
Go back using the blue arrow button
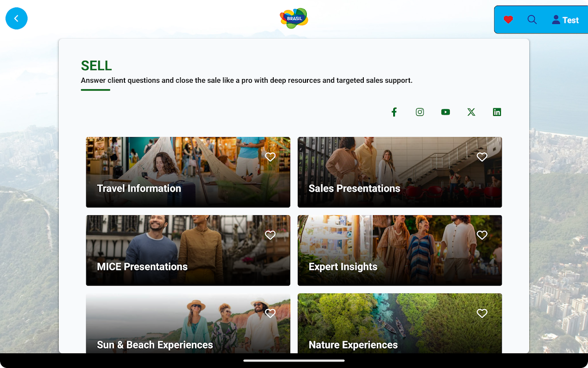click(17, 18)
